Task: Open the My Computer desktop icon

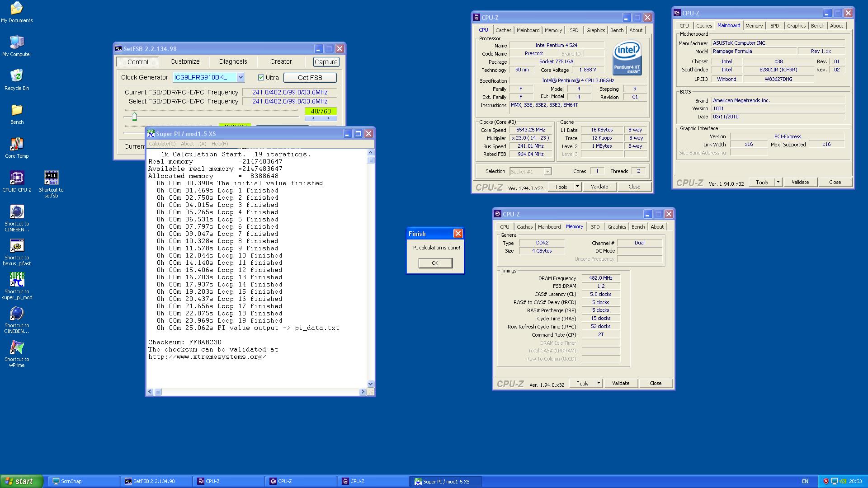Action: coord(17,46)
